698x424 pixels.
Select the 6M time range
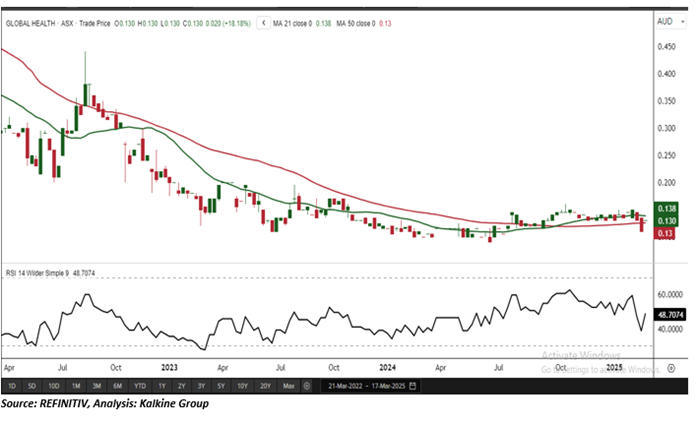[x=118, y=386]
